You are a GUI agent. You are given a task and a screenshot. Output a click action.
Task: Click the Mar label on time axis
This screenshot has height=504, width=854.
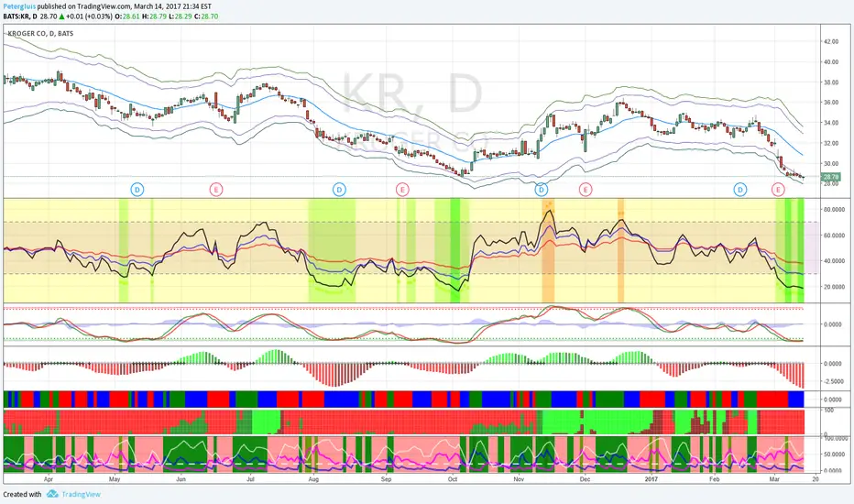774,479
